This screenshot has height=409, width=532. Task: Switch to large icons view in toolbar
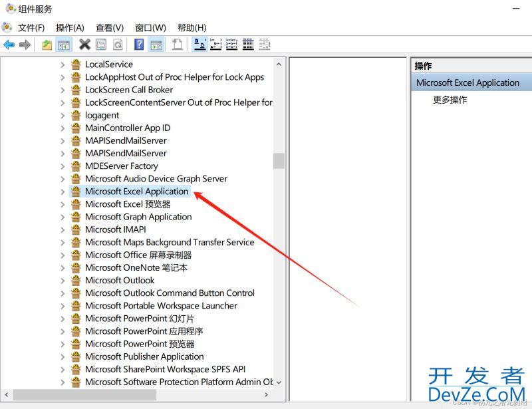pyautogui.click(x=199, y=45)
